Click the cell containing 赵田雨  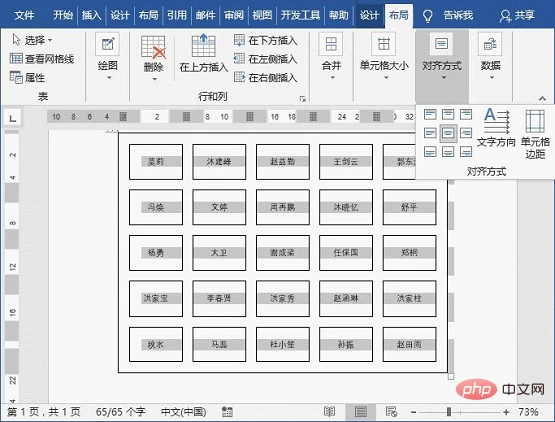click(409, 344)
